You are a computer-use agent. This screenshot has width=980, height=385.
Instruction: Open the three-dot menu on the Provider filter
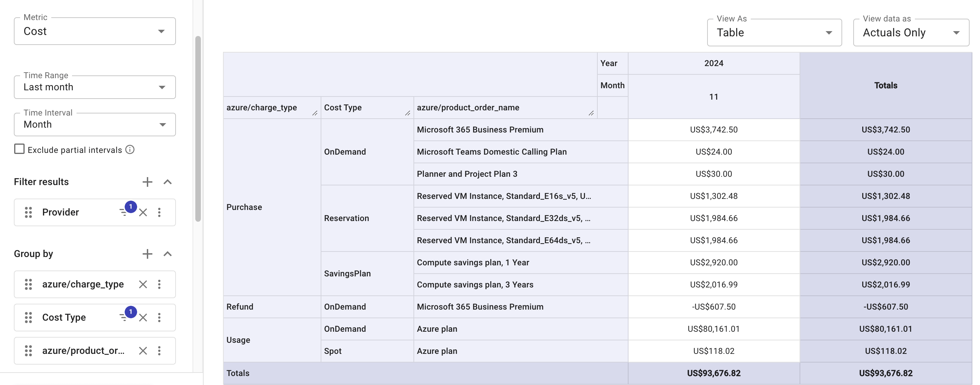tap(160, 212)
